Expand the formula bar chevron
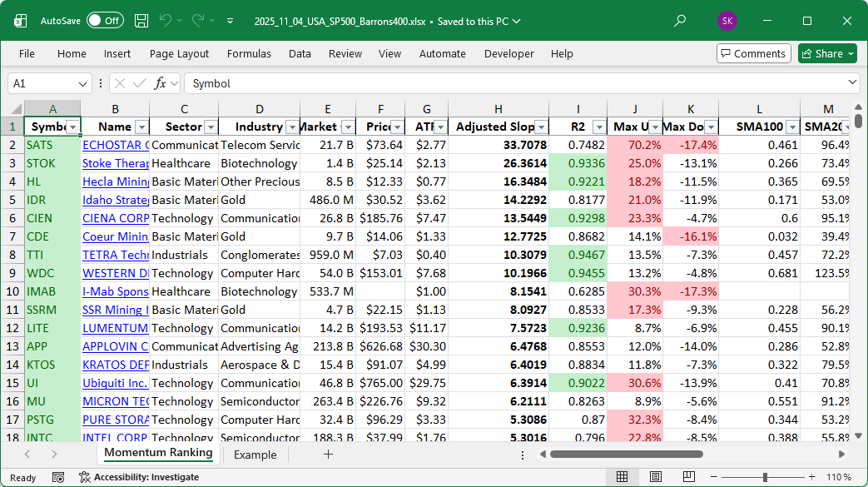Viewport: 868px width, 487px height. (x=852, y=82)
